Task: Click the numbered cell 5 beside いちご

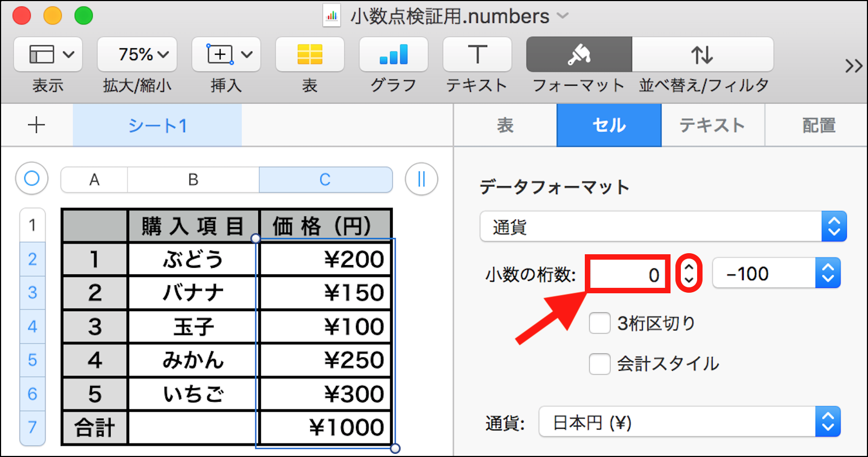Action: [95, 394]
